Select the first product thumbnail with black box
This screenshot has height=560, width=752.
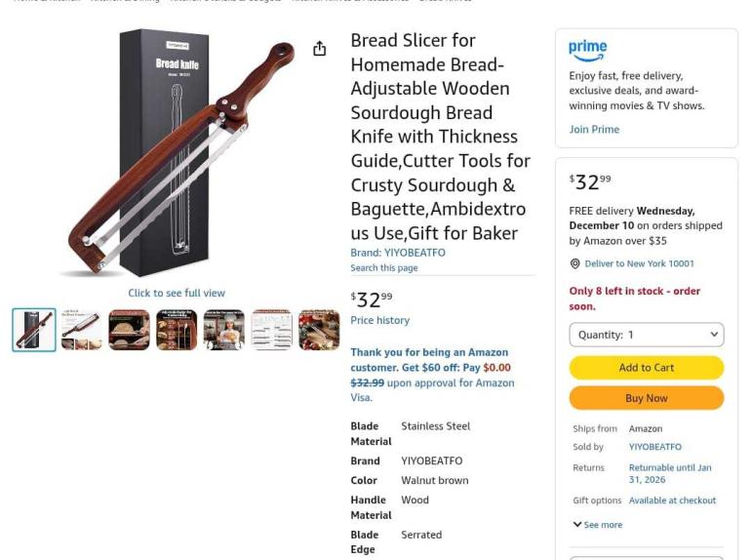point(34,330)
